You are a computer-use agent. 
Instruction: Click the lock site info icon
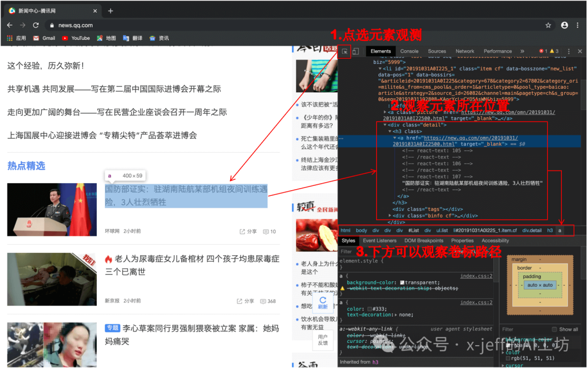tap(52, 25)
